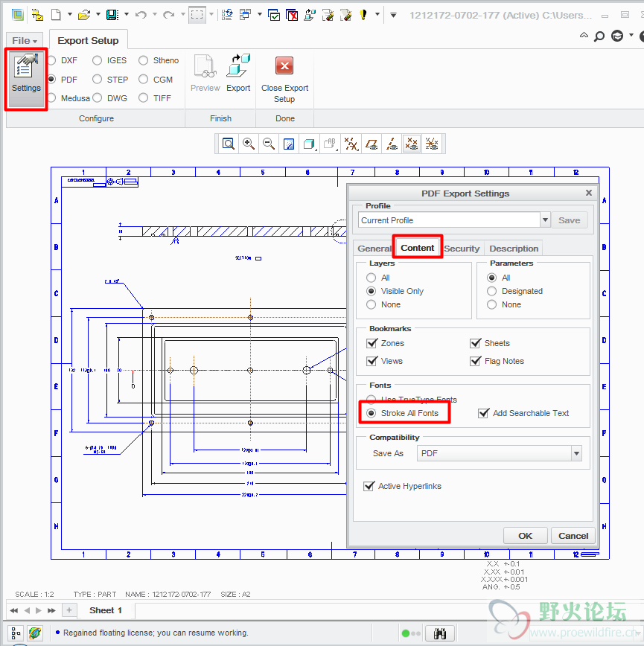Image resolution: width=644 pixels, height=646 pixels.
Task: Open the File menu dropdown
Action: click(25, 41)
